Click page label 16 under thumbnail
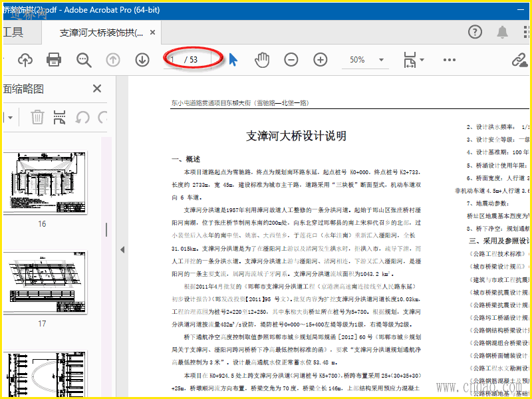Image resolution: width=532 pixels, height=399 pixels. click(x=42, y=224)
